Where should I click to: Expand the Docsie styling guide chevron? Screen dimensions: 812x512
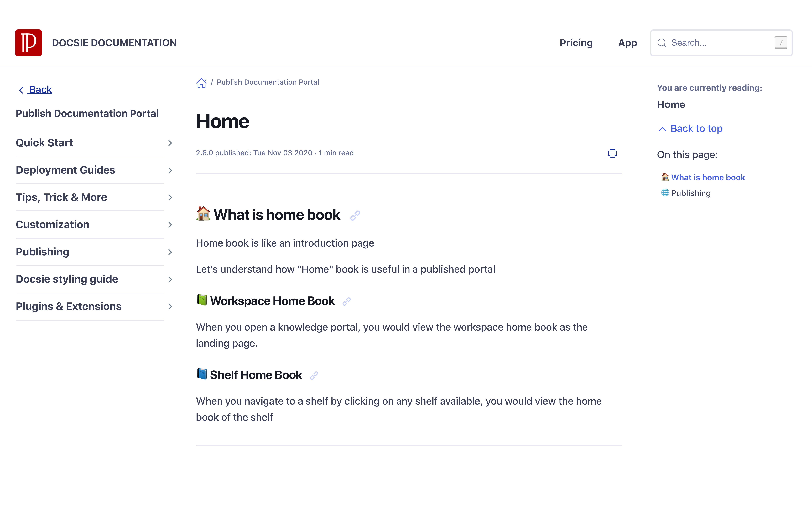click(x=170, y=280)
